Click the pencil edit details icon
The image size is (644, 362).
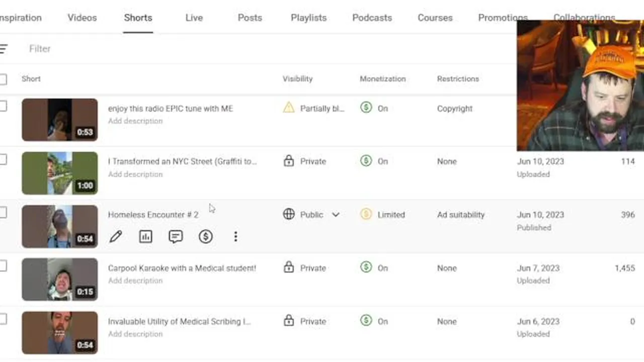pyautogui.click(x=116, y=237)
